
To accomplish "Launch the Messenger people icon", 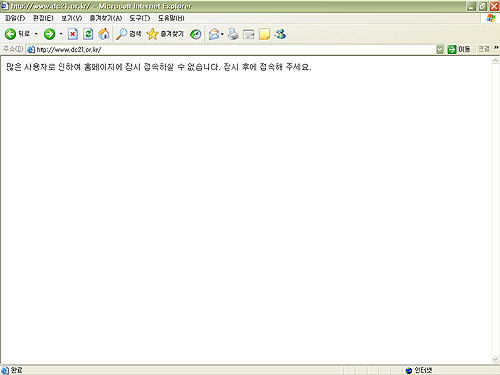I will tap(280, 34).
